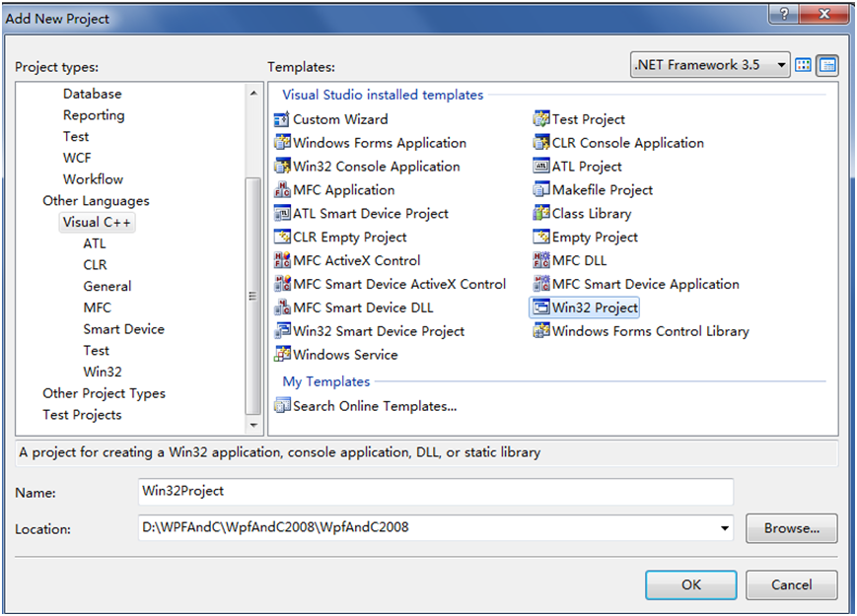
Task: Select WCF project type
Action: click(77, 158)
